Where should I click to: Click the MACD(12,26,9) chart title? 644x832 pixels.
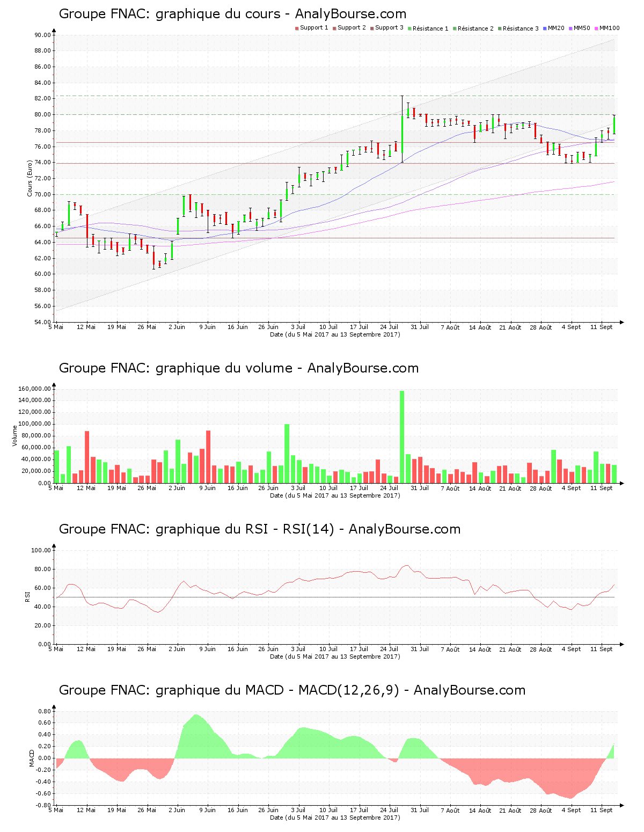(292, 690)
